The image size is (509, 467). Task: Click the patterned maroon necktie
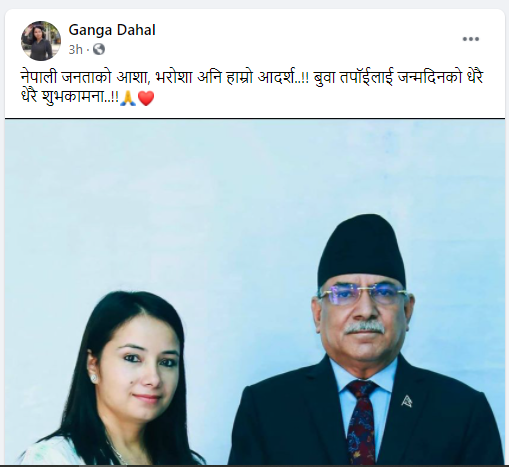(x=362, y=423)
